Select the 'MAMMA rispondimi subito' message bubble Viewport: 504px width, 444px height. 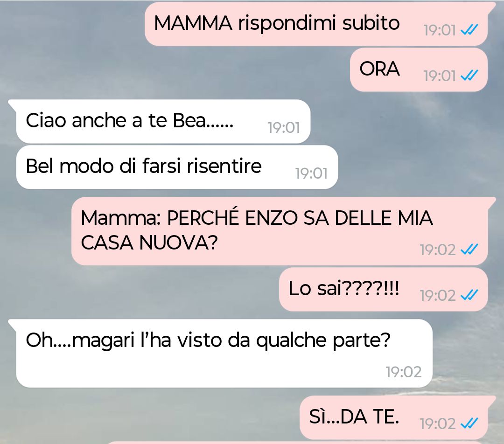coord(316,24)
